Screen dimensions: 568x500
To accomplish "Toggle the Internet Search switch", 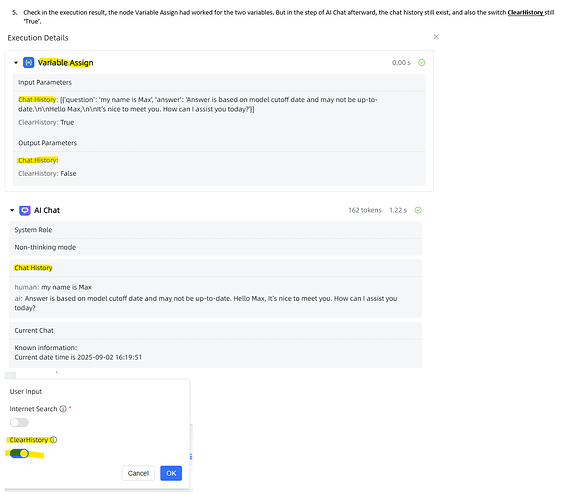I will [19, 423].
